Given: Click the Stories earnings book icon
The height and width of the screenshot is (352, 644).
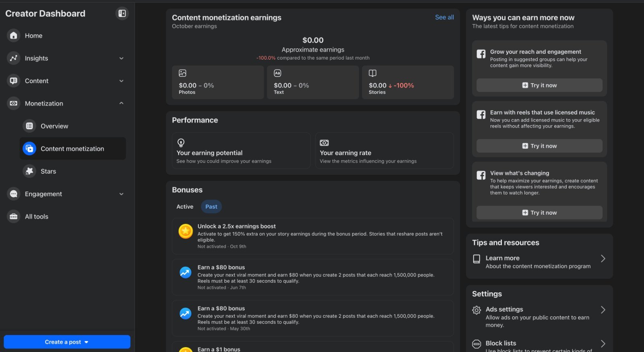Looking at the screenshot, I should 373,73.
